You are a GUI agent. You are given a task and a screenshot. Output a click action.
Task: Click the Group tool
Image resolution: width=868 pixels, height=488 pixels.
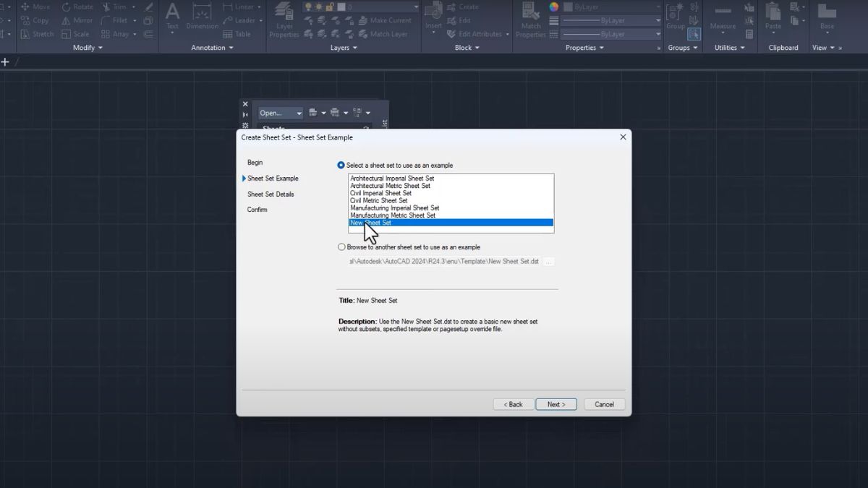676,17
